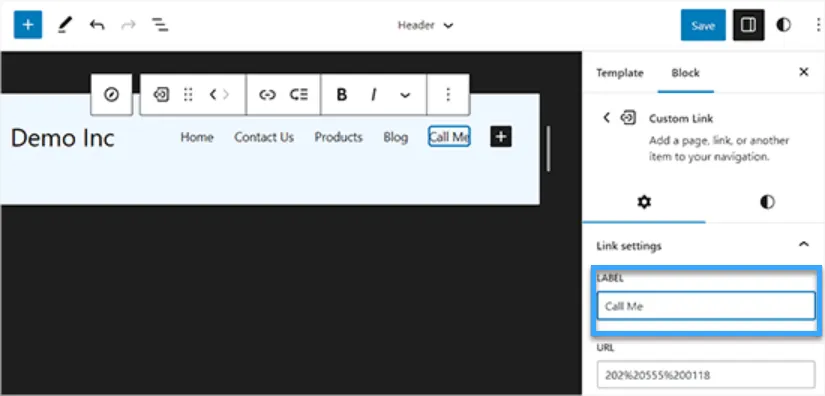The width and height of the screenshot is (825, 396).
Task: Select the Blog navigation link
Action: click(396, 137)
